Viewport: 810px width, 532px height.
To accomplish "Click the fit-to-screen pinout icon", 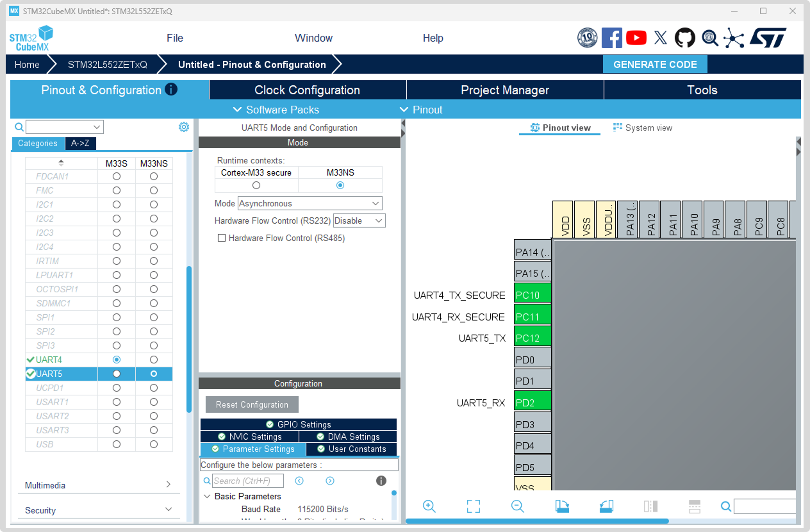I will point(474,506).
